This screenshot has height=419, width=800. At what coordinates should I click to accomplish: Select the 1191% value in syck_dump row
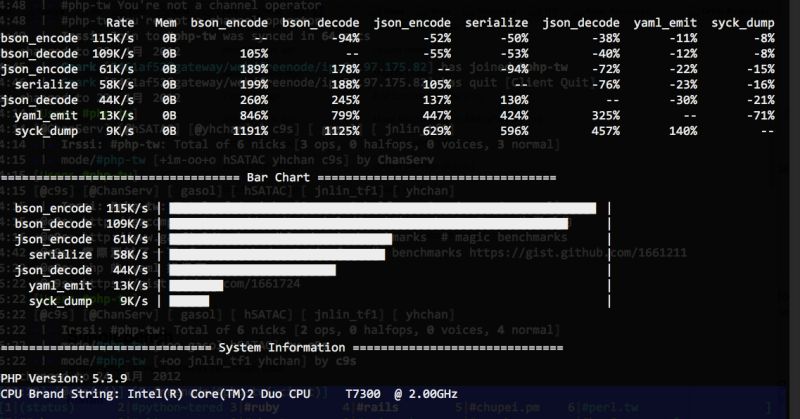251,131
